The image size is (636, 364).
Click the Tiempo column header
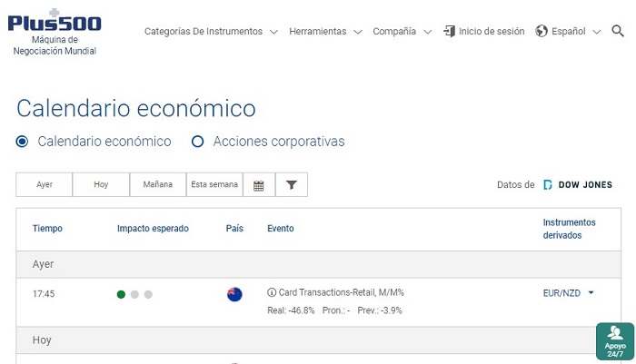[x=47, y=228]
